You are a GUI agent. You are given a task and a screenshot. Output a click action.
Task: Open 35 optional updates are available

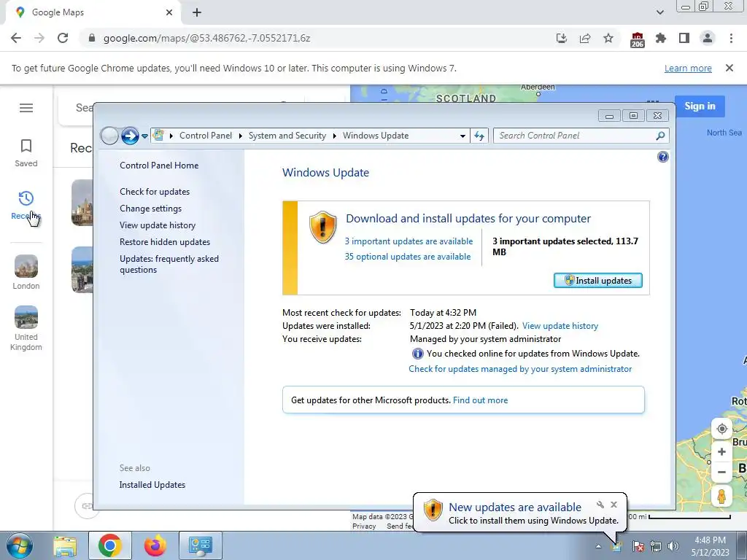[x=408, y=257]
